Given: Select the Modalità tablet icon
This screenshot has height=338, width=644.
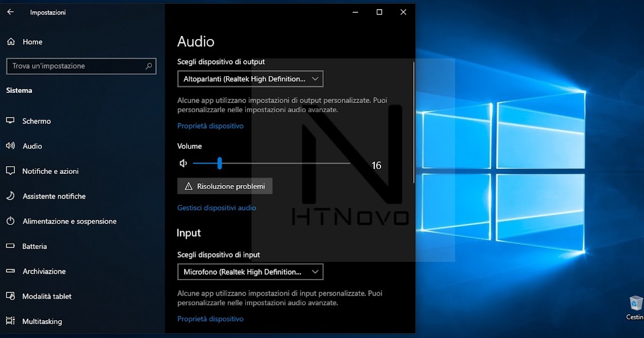Looking at the screenshot, I should click(11, 296).
